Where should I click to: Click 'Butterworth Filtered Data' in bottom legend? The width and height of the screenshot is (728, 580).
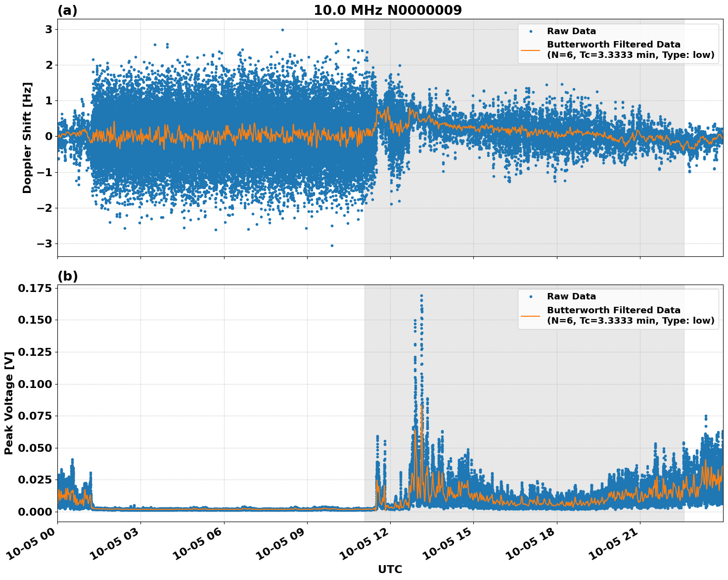tap(614, 310)
